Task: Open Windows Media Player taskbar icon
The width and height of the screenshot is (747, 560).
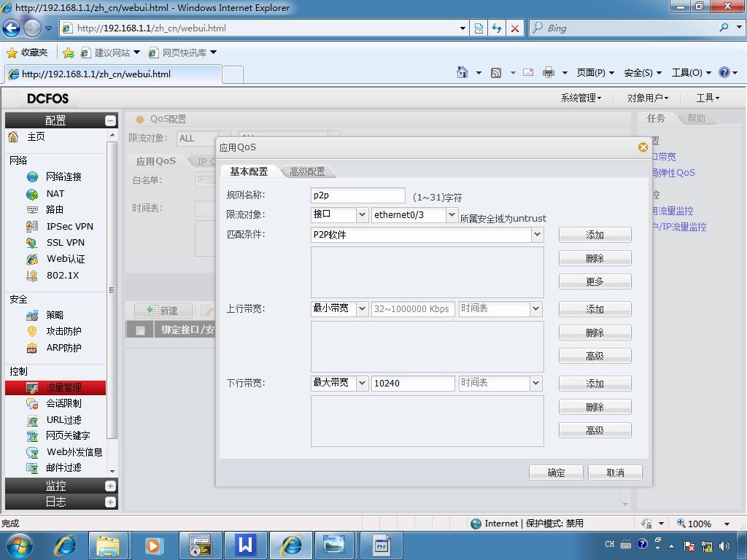Action: [153, 545]
